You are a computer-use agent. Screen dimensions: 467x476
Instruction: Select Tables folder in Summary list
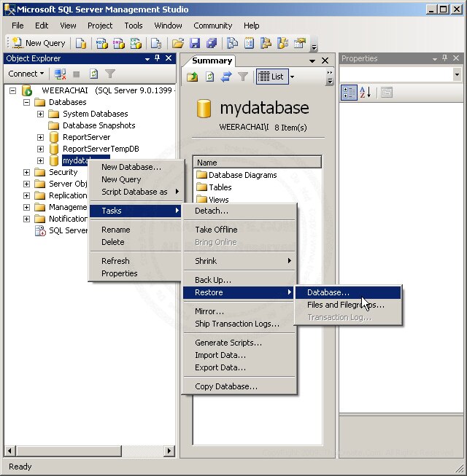(215, 187)
